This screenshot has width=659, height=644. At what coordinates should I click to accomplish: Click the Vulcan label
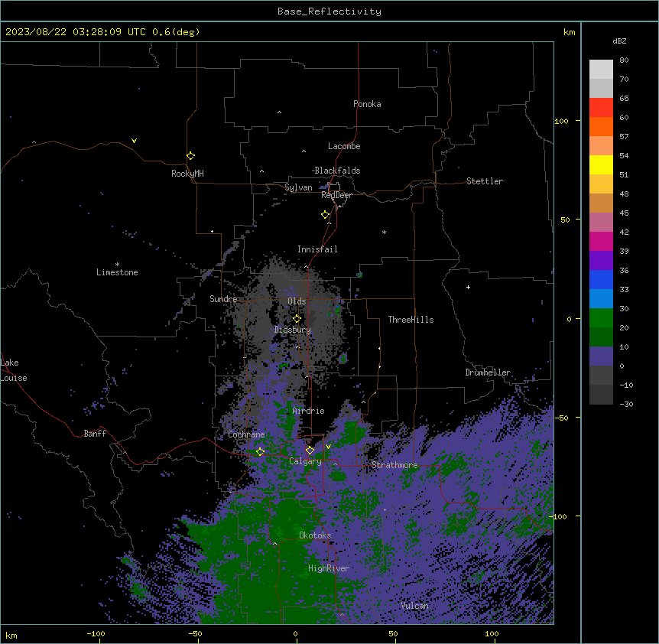coord(415,606)
